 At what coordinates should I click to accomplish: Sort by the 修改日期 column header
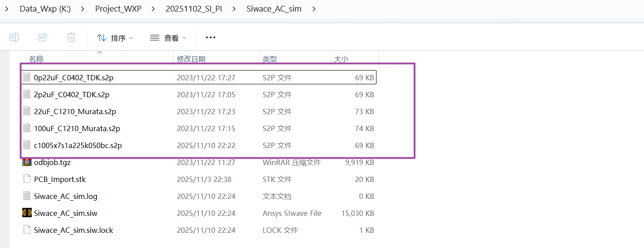[191, 59]
